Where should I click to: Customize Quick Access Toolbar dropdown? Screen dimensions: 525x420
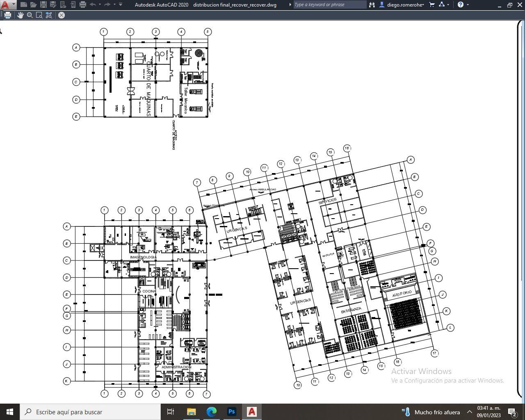(121, 5)
